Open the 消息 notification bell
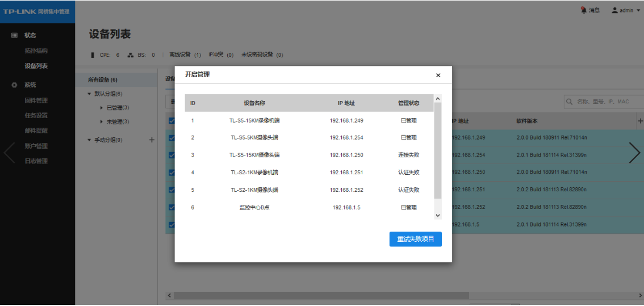The height and width of the screenshot is (306, 644). coord(583,10)
